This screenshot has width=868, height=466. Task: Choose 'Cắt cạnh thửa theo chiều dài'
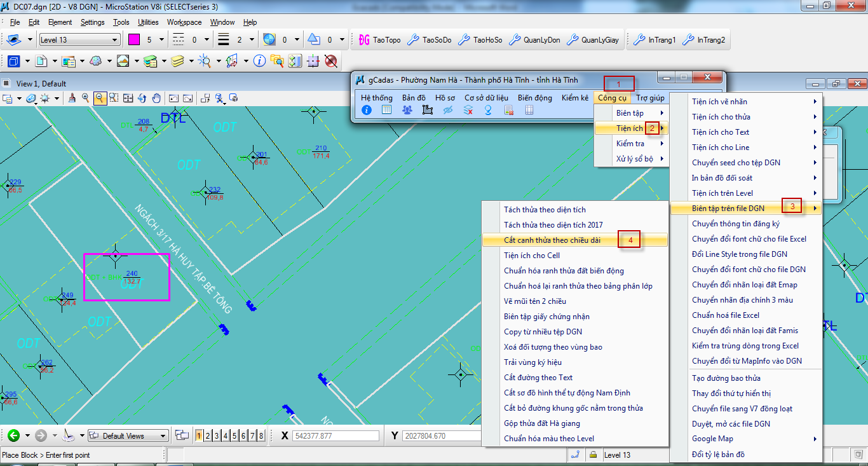(x=552, y=240)
